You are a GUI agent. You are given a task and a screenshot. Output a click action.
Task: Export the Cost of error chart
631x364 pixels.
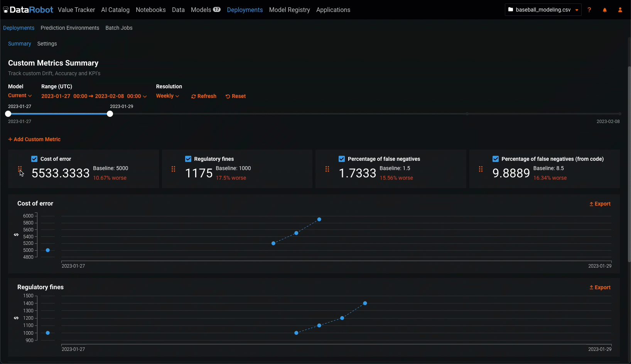click(600, 204)
